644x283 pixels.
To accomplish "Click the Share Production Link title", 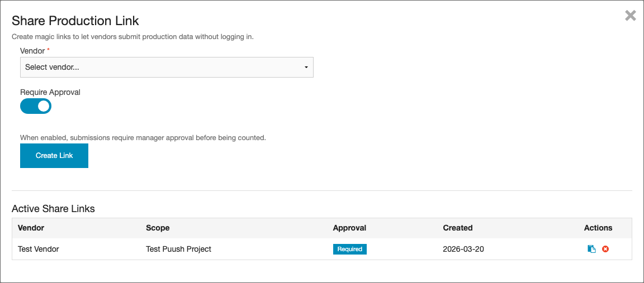I will coord(75,21).
